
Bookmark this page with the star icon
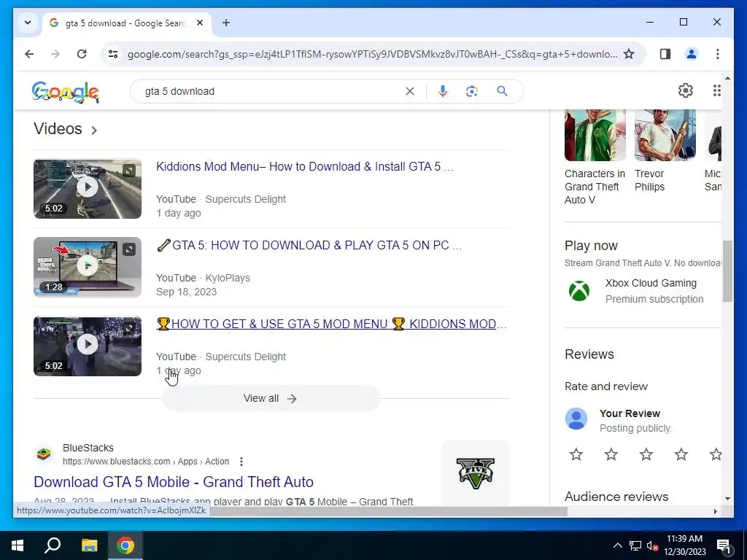(629, 54)
